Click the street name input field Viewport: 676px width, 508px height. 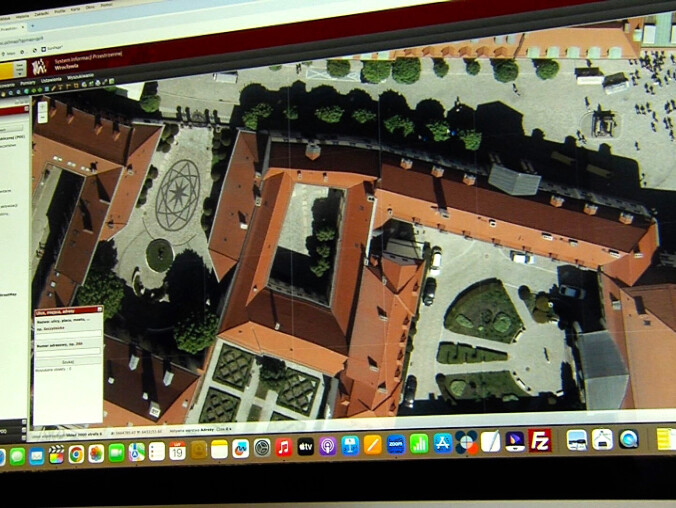(69, 333)
